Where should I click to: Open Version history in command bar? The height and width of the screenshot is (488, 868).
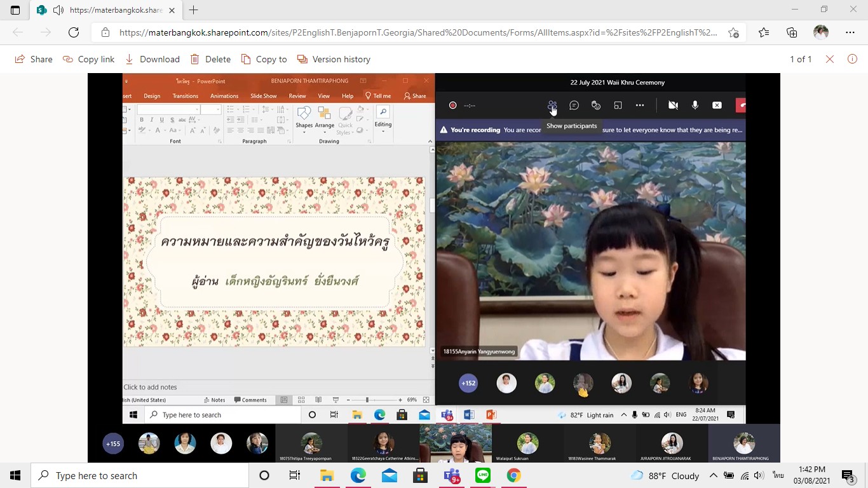(x=334, y=59)
